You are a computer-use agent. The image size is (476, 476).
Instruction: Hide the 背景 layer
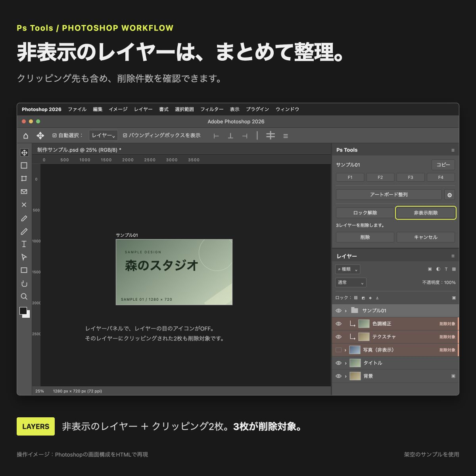[338, 376]
